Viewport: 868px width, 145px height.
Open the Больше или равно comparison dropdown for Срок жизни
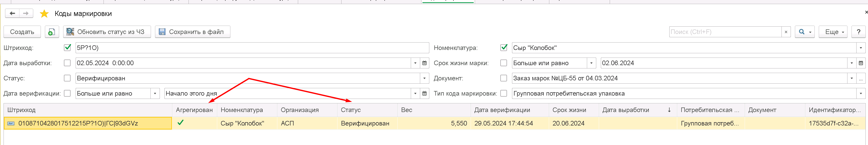coord(591,63)
